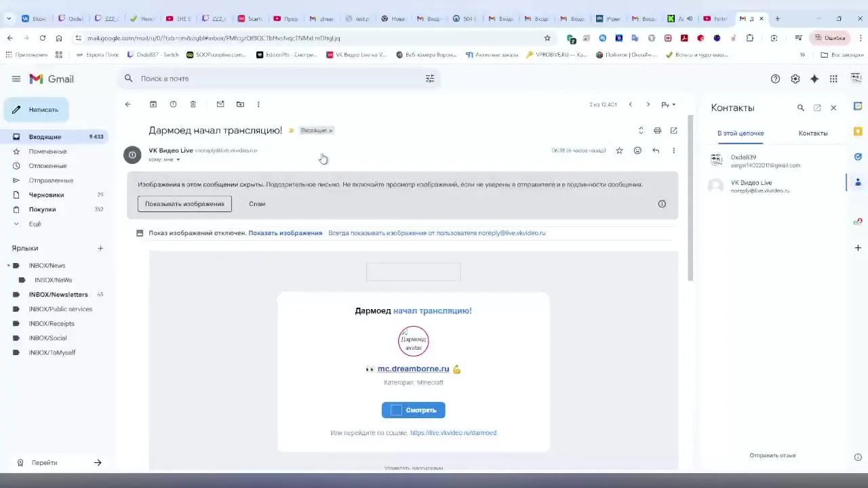This screenshot has height=488, width=868.
Task: Reply to VK Видео Live message
Action: click(x=656, y=150)
